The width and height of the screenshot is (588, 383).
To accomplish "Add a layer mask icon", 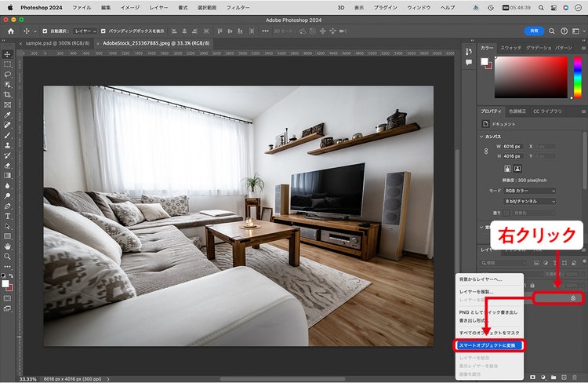I will 532,377.
